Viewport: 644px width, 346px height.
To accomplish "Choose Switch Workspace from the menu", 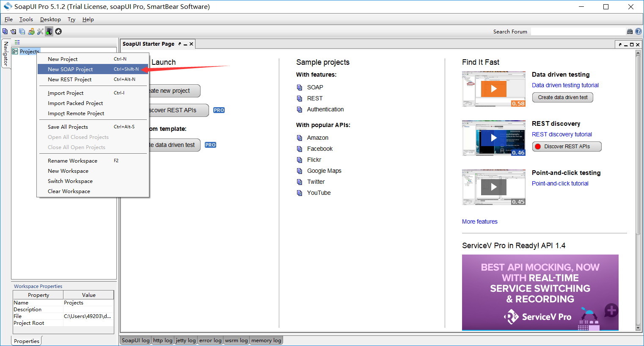I will [x=93, y=181].
